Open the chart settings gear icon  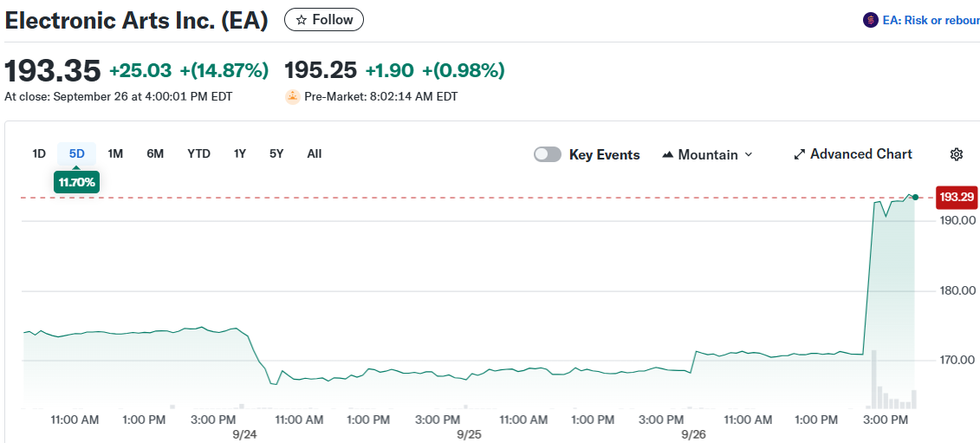[x=957, y=154]
